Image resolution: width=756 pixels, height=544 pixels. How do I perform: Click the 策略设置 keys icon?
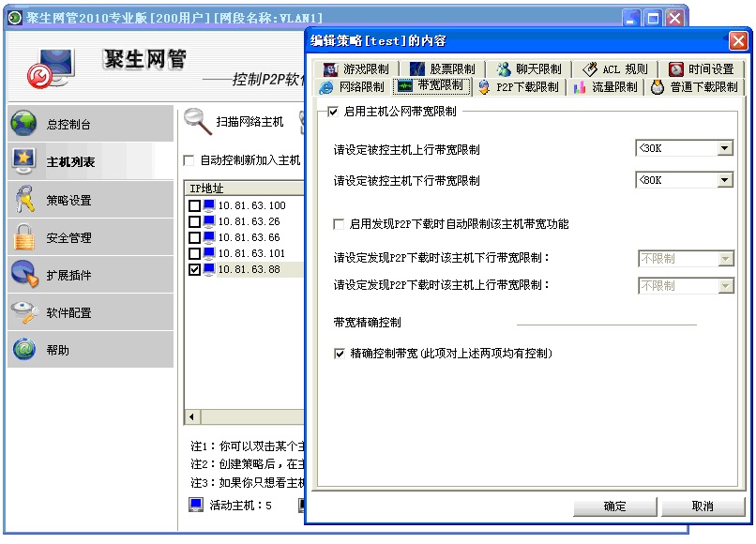point(24,200)
